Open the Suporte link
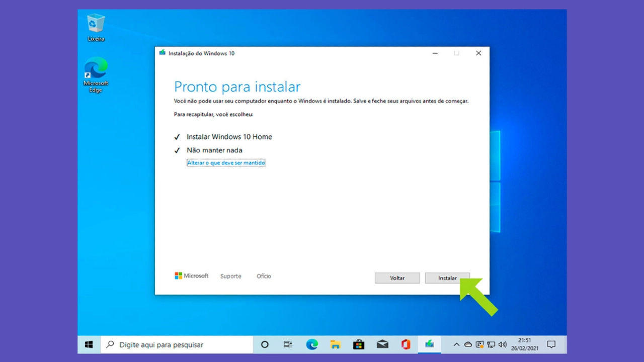Screen dimensions: 644x362 click(x=231, y=276)
